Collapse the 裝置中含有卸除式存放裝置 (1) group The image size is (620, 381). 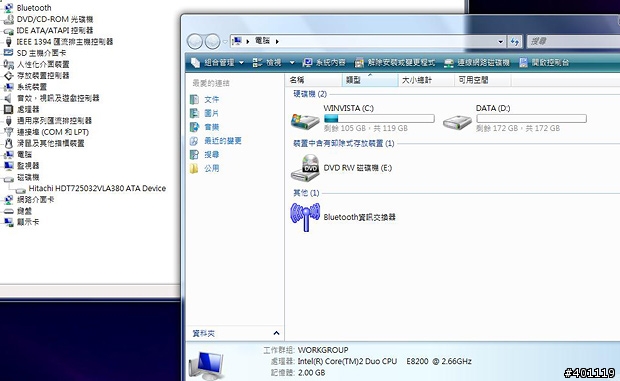(x=344, y=143)
